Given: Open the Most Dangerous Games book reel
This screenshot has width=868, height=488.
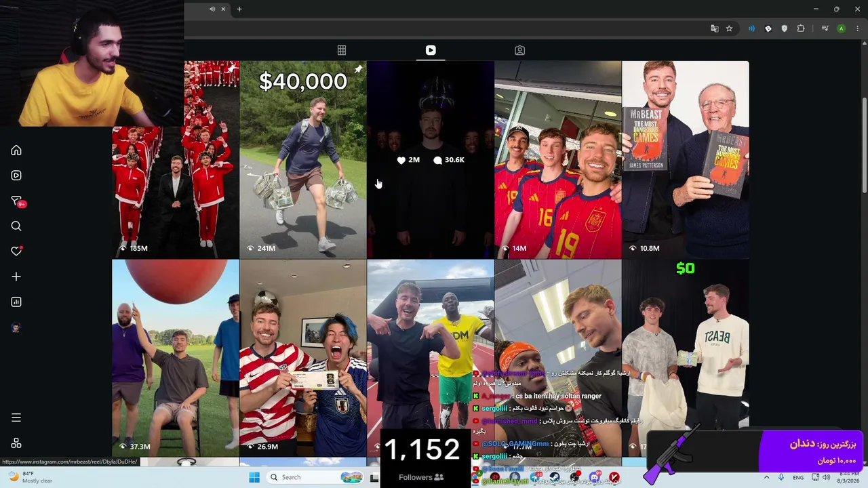Looking at the screenshot, I should click(686, 160).
